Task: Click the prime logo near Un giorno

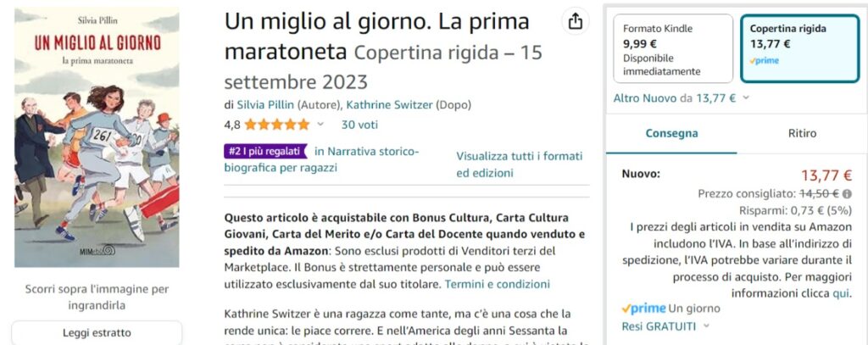Action: 643,309
